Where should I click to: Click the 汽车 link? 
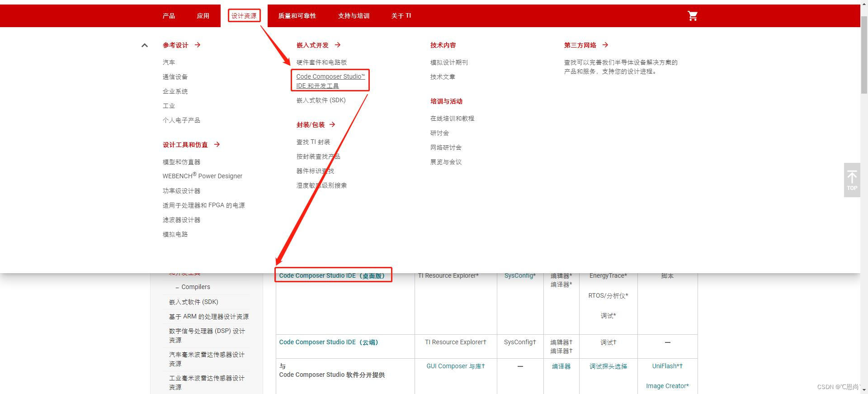click(169, 62)
